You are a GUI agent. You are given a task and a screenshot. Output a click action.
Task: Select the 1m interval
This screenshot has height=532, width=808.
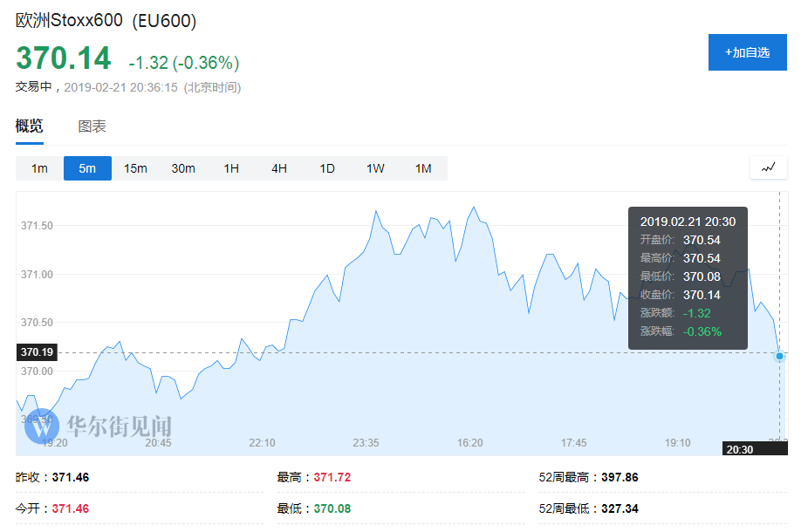tap(39, 168)
